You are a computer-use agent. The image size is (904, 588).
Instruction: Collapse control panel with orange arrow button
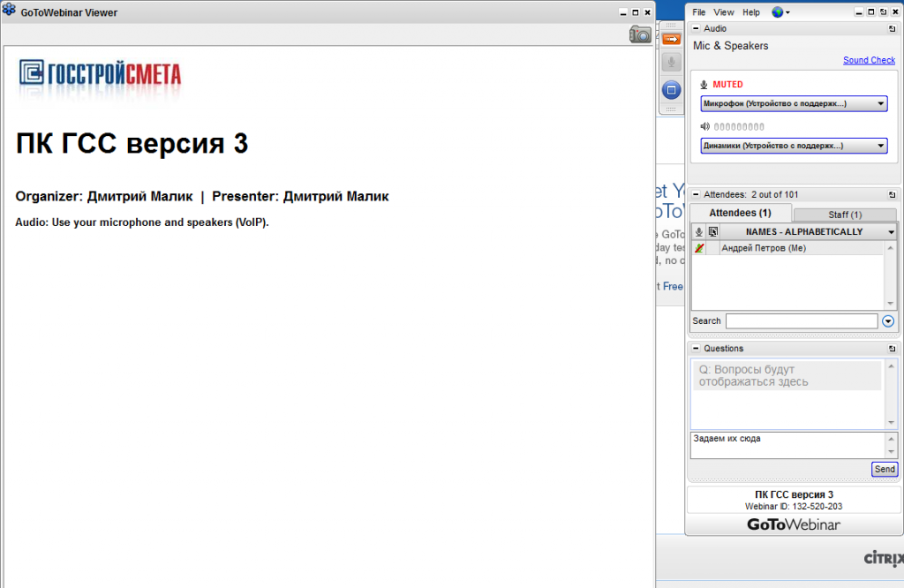tap(671, 39)
